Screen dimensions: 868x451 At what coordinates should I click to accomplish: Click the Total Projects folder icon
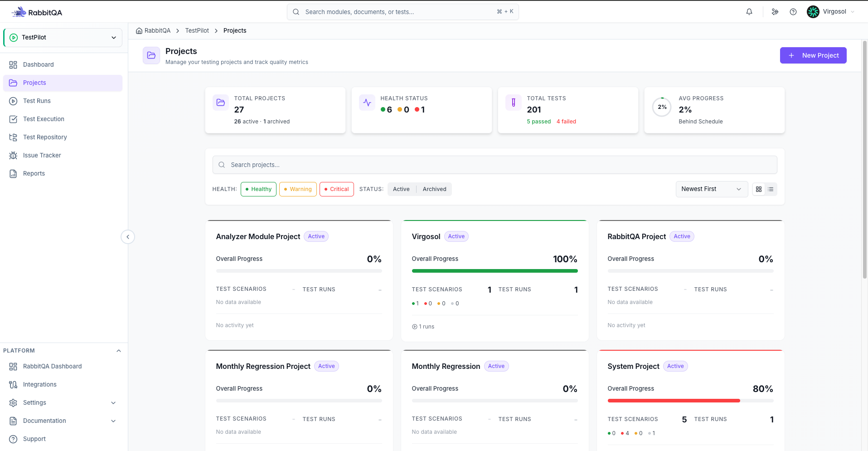point(221,103)
